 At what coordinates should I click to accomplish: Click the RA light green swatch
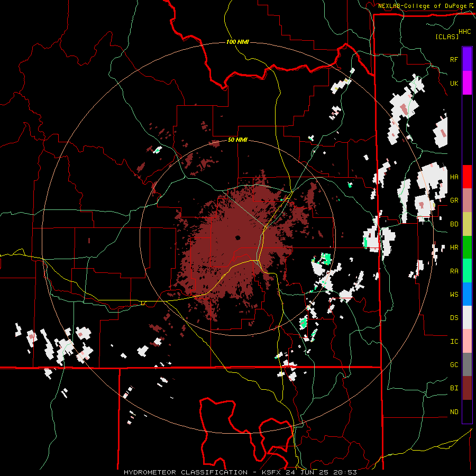click(467, 270)
